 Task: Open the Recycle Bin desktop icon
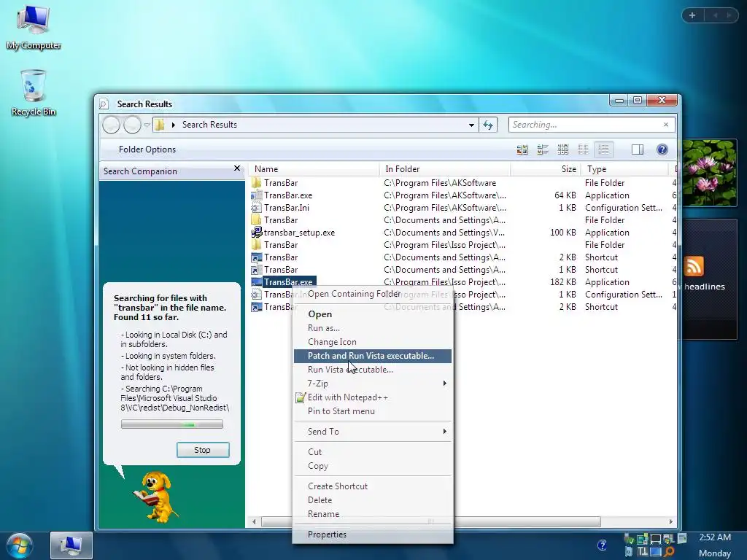pos(34,93)
